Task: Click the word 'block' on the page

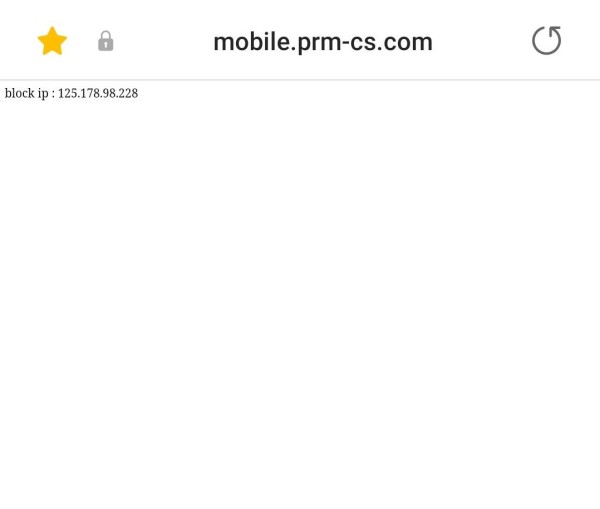Action: [20, 93]
